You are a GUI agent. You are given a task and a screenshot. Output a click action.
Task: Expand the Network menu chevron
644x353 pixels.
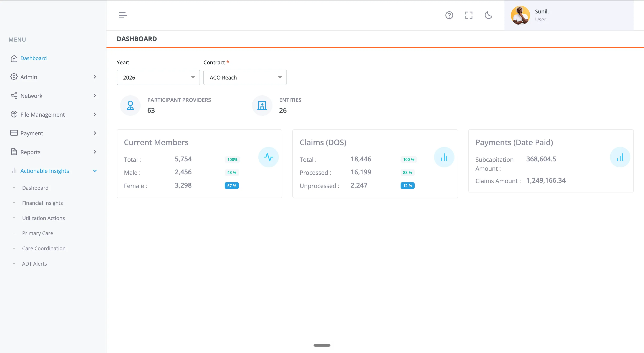[95, 95]
